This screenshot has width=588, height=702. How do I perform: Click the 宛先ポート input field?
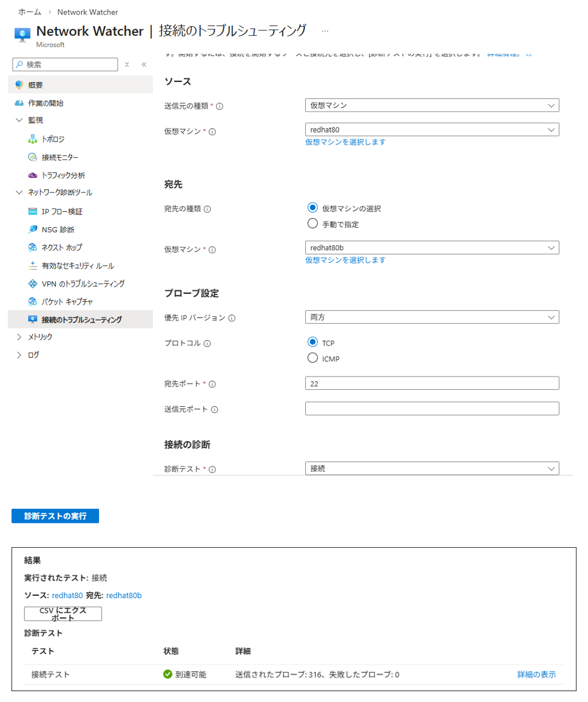(432, 383)
